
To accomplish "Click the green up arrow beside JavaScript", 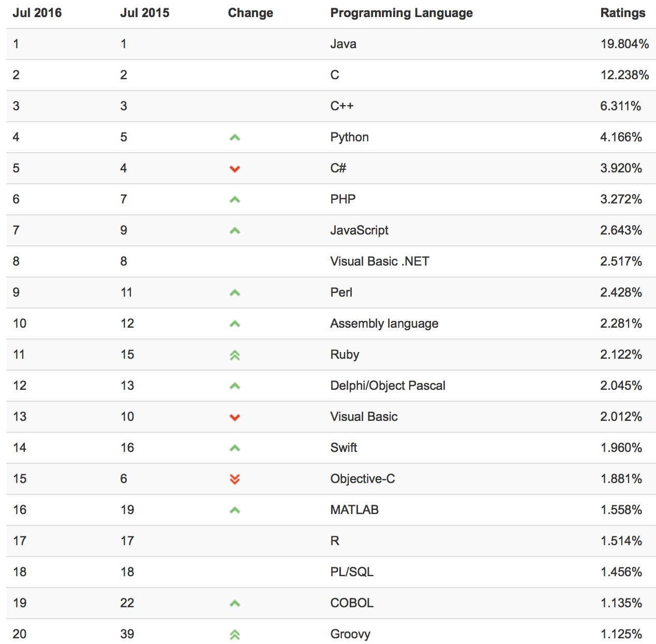I will (235, 231).
